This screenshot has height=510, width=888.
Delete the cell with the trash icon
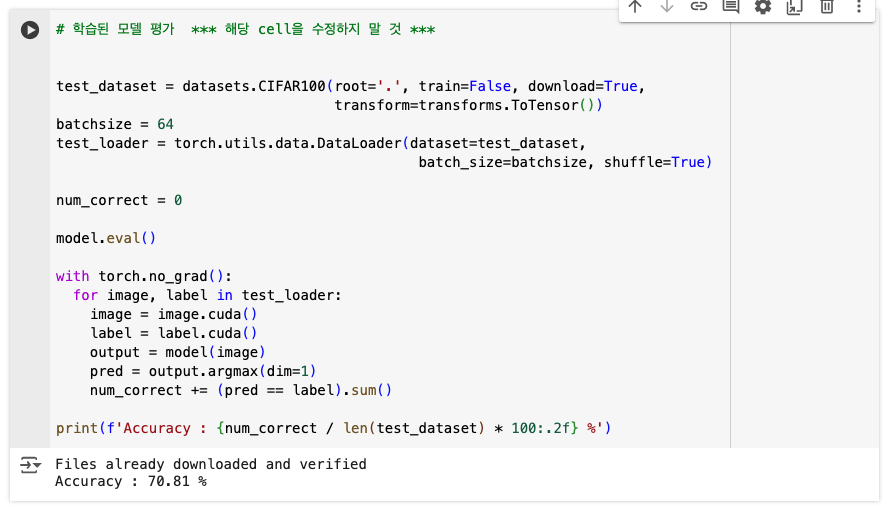[827, 7]
